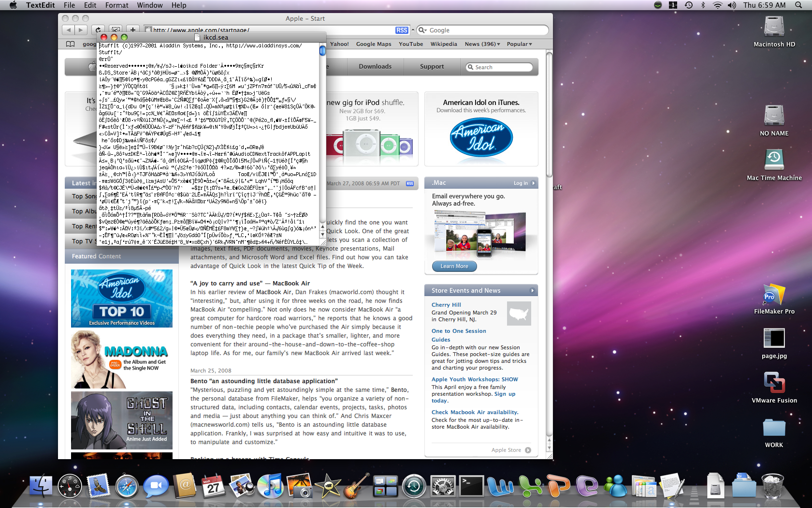Open Dashboard from the Dock
The width and height of the screenshot is (812, 508).
tap(70, 486)
